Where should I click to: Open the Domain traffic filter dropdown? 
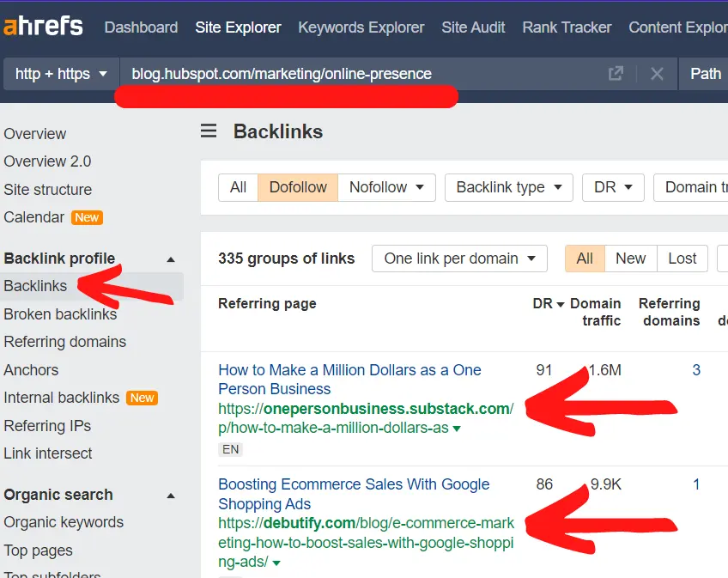[691, 187]
